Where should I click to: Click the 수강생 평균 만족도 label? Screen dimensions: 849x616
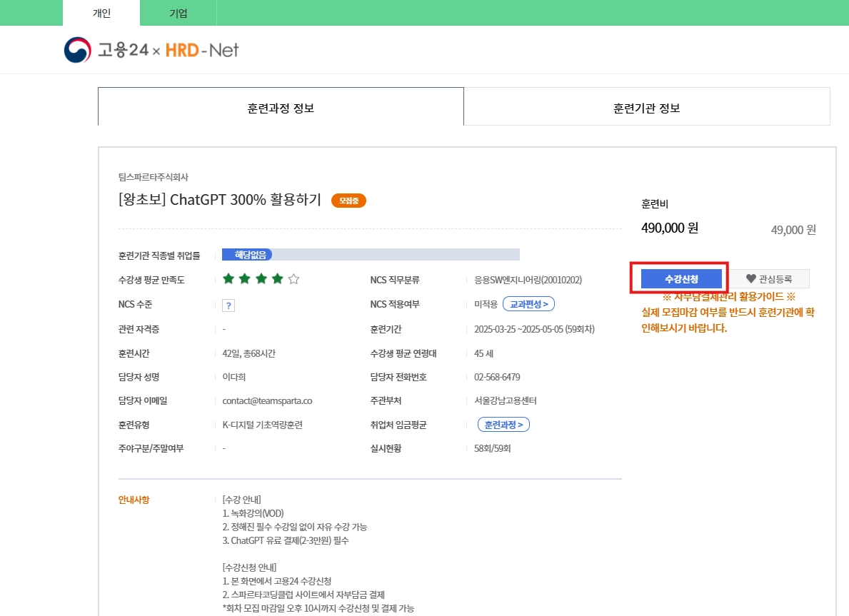click(151, 280)
